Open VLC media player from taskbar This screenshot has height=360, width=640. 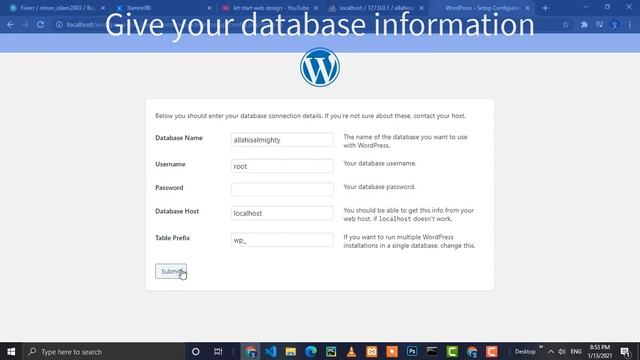(x=351, y=351)
